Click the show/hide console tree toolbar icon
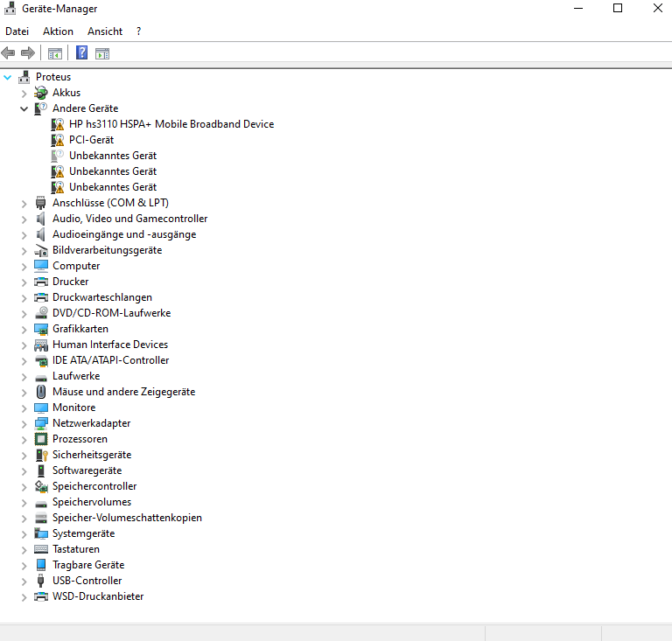This screenshot has height=641, width=672. 55,52
